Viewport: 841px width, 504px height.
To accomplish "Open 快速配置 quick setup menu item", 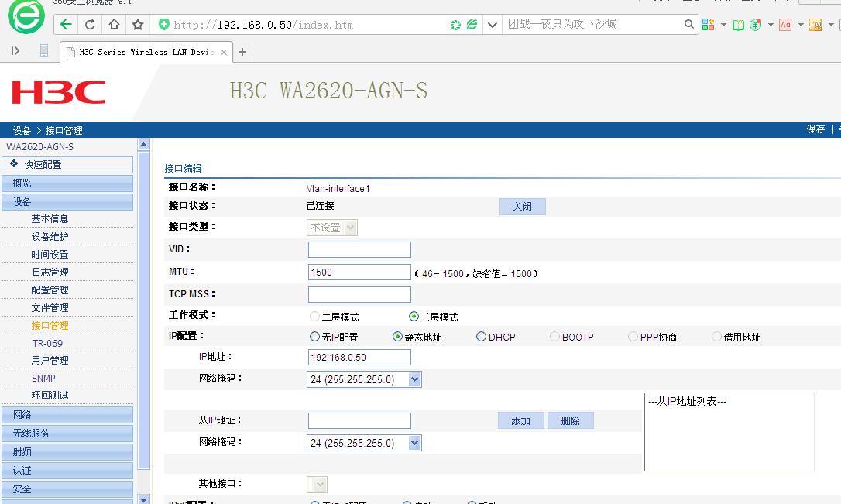I will (67, 165).
